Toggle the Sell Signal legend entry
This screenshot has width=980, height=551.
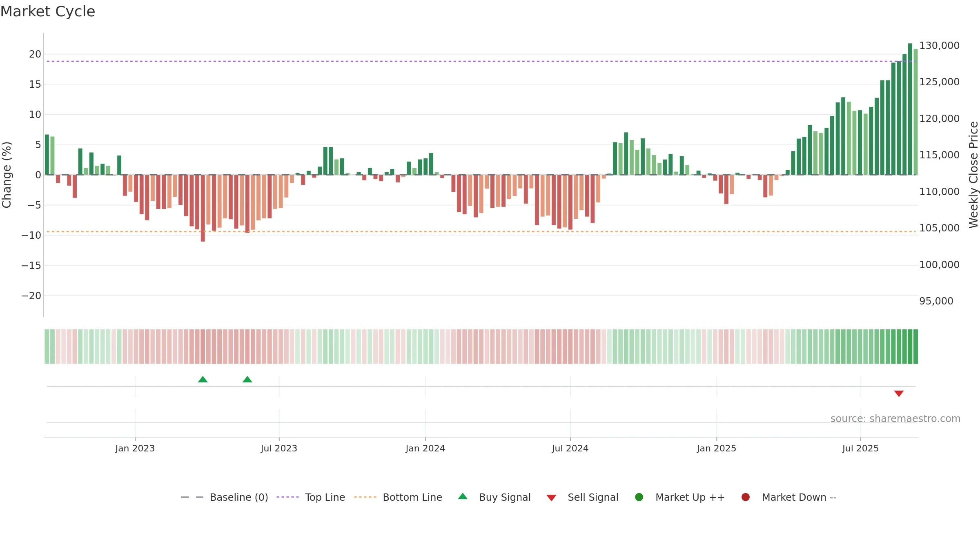click(x=582, y=497)
